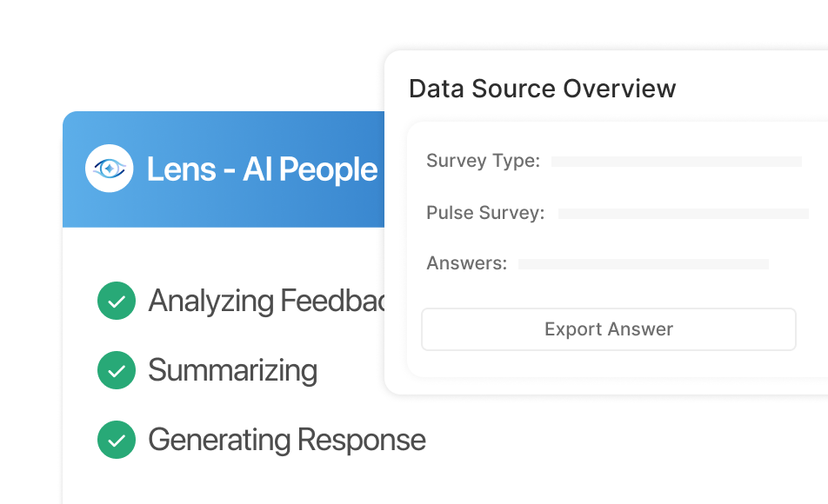Click the Generating Response step text
The image size is (828, 504).
click(x=287, y=441)
